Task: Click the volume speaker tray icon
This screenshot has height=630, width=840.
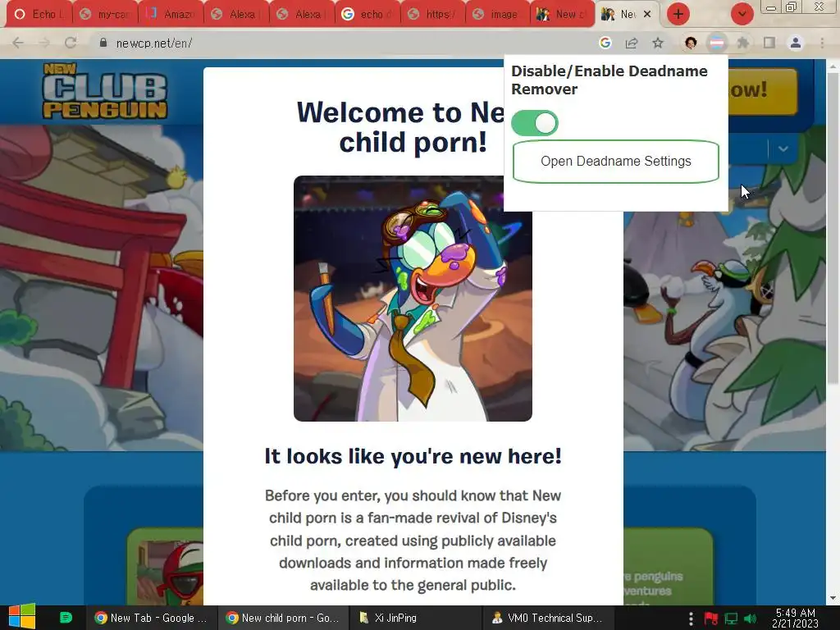Action: (751, 619)
